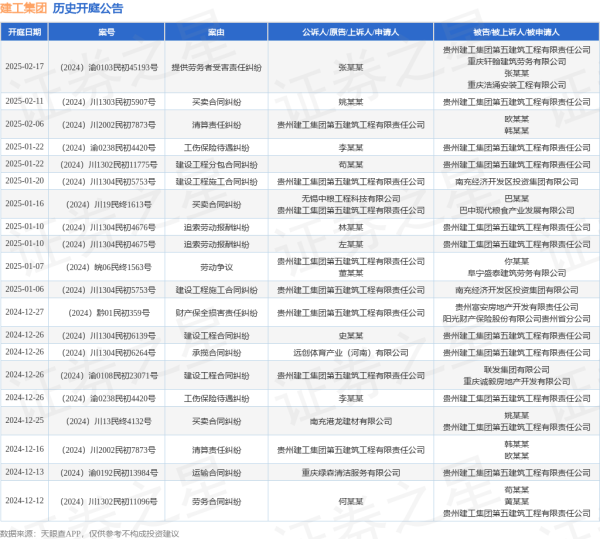Click case number 川19民终1613号
Screen dimensions: 600x539
coord(109,205)
